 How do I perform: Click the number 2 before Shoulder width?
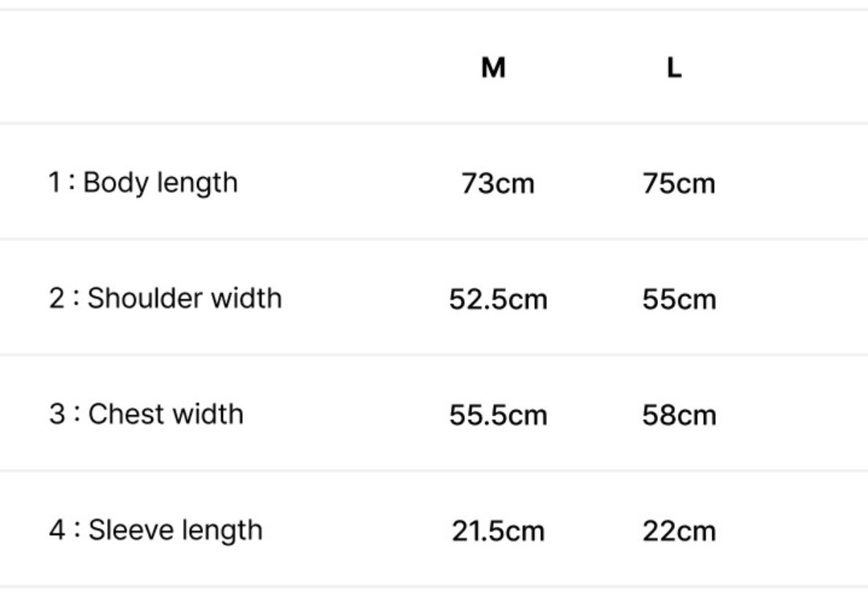(x=56, y=298)
